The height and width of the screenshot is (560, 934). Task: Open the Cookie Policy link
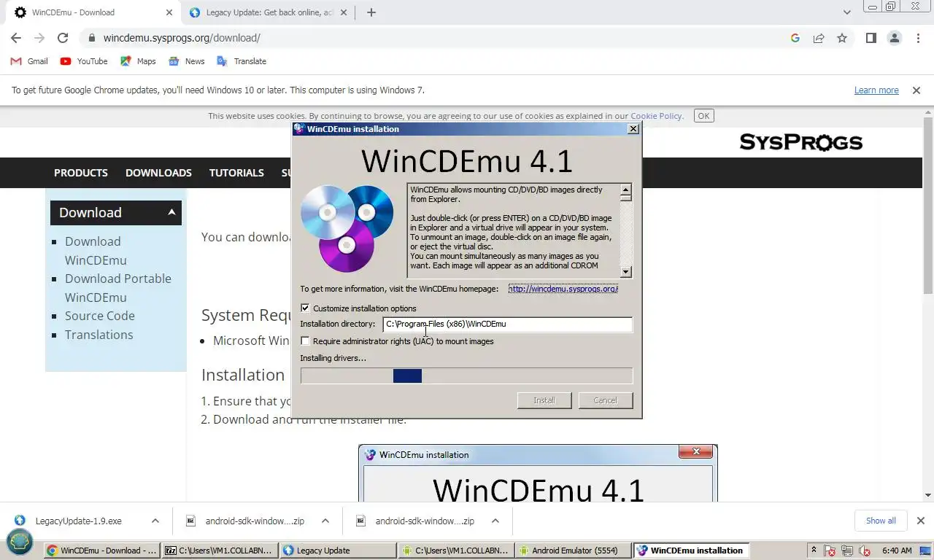click(656, 116)
